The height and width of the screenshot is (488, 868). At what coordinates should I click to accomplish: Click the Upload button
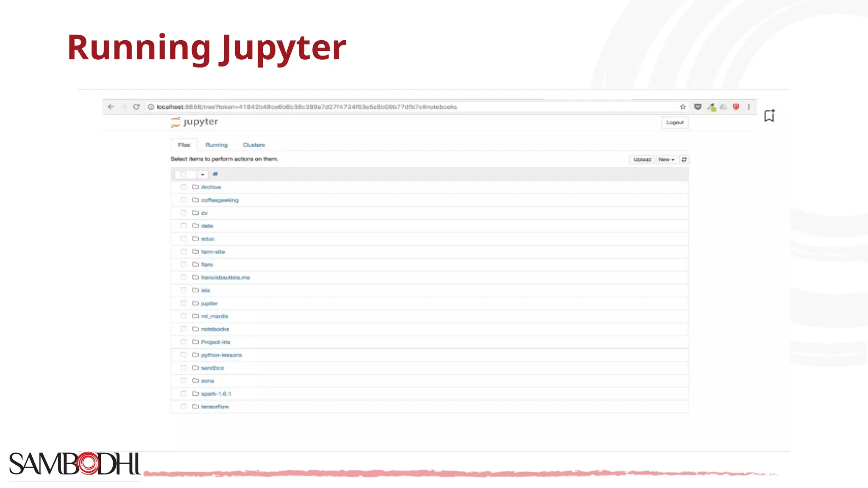coord(642,160)
